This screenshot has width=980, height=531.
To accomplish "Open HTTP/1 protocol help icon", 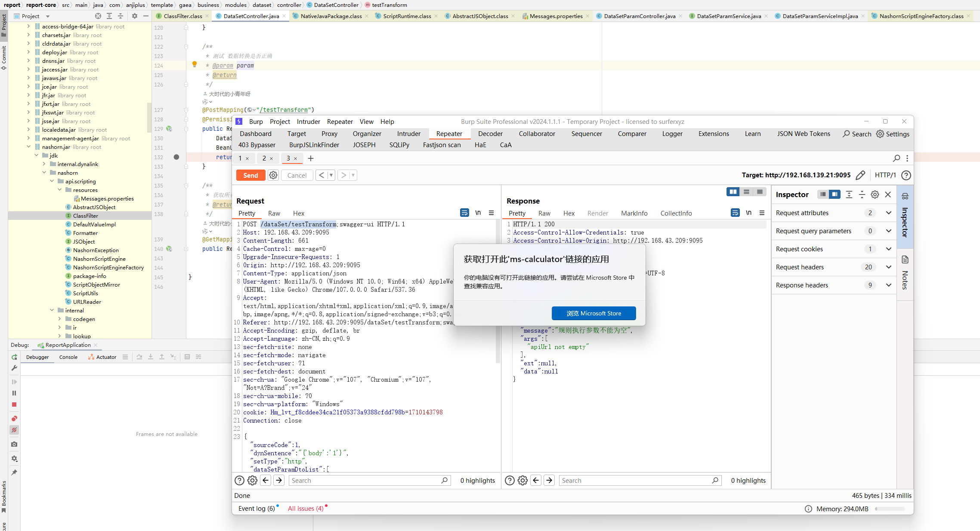I will (x=906, y=175).
